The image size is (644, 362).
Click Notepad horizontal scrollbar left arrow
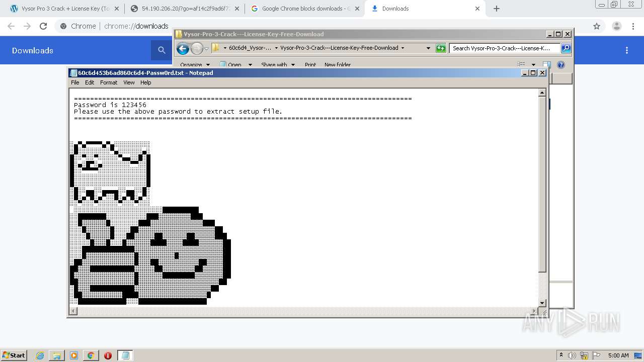[73, 311]
